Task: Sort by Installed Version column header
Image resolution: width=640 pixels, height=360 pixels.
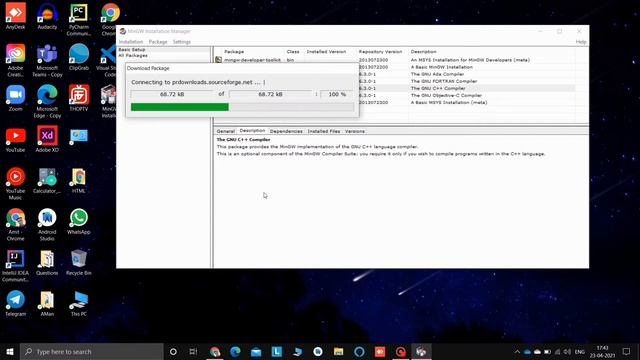Action: 327,52
